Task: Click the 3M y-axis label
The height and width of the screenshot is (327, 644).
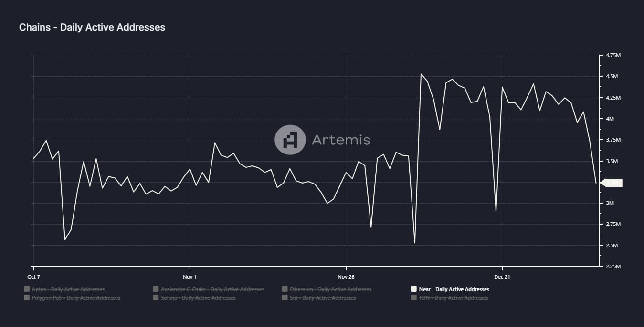Action: [610, 204]
